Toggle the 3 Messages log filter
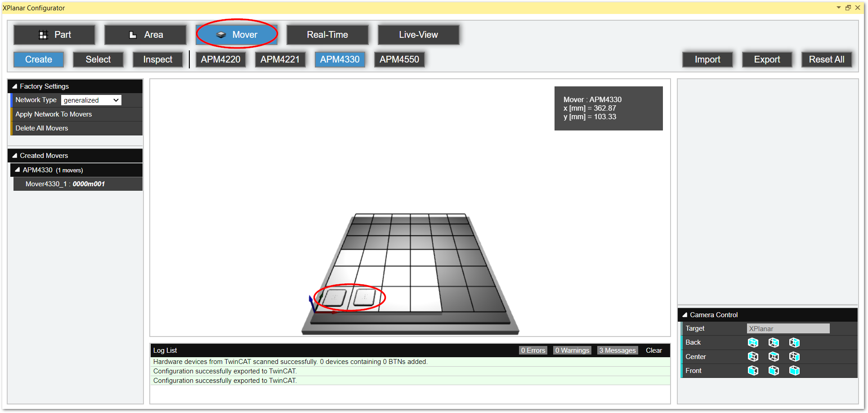 (617, 350)
